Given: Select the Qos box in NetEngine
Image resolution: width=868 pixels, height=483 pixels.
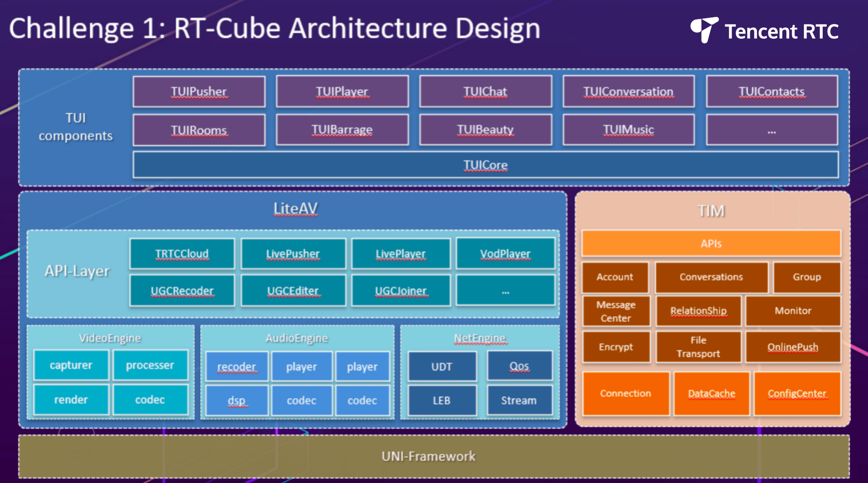Looking at the screenshot, I should (x=519, y=366).
